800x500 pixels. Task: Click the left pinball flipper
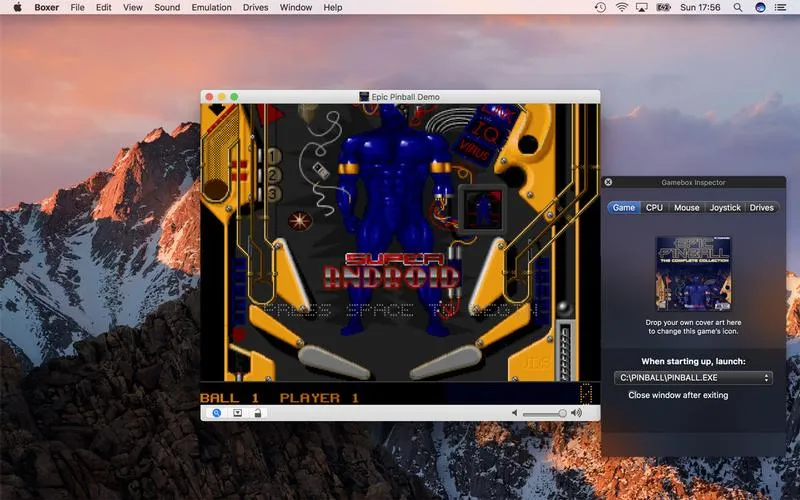tap(334, 362)
